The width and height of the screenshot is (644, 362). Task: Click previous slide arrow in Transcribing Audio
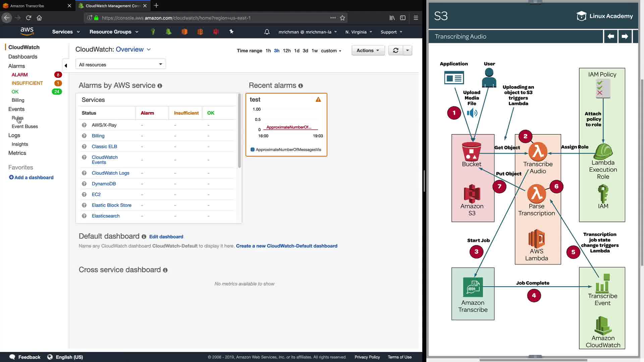(610, 36)
